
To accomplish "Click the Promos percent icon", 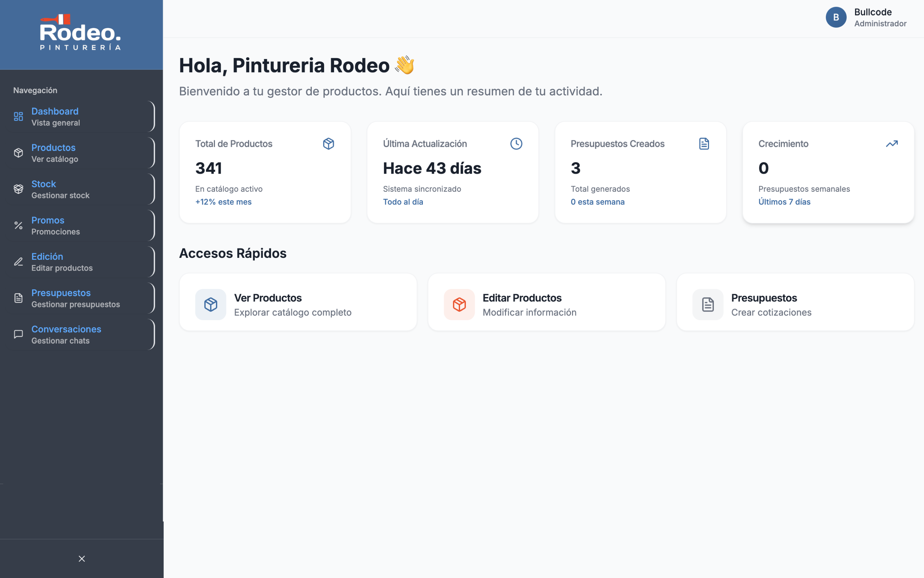I will (x=18, y=225).
